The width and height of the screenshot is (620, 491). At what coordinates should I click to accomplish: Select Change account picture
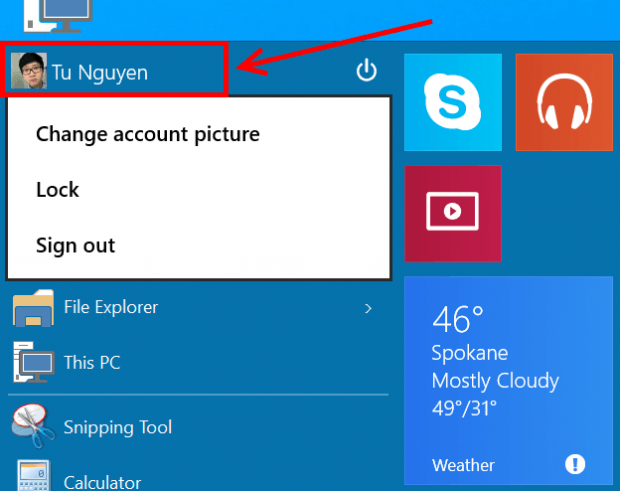[148, 134]
